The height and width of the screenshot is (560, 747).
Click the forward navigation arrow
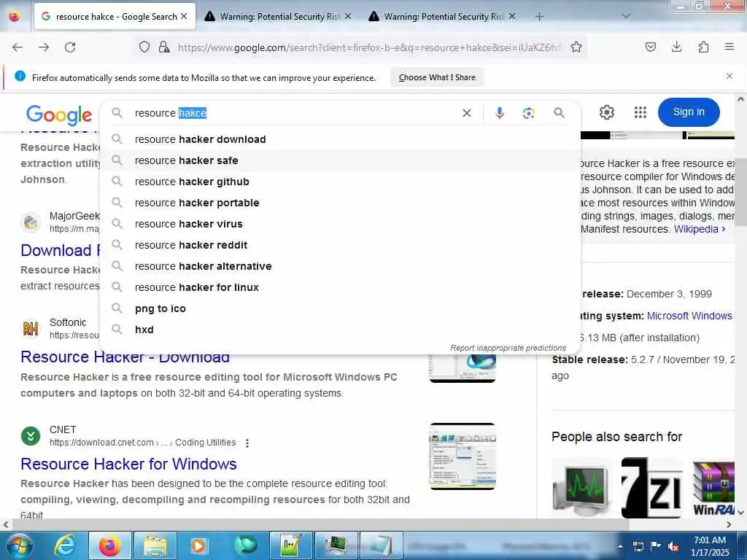[44, 47]
